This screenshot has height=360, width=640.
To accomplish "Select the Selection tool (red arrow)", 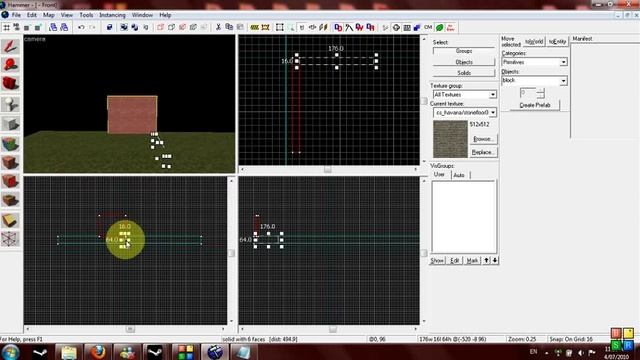I will [x=10, y=46].
